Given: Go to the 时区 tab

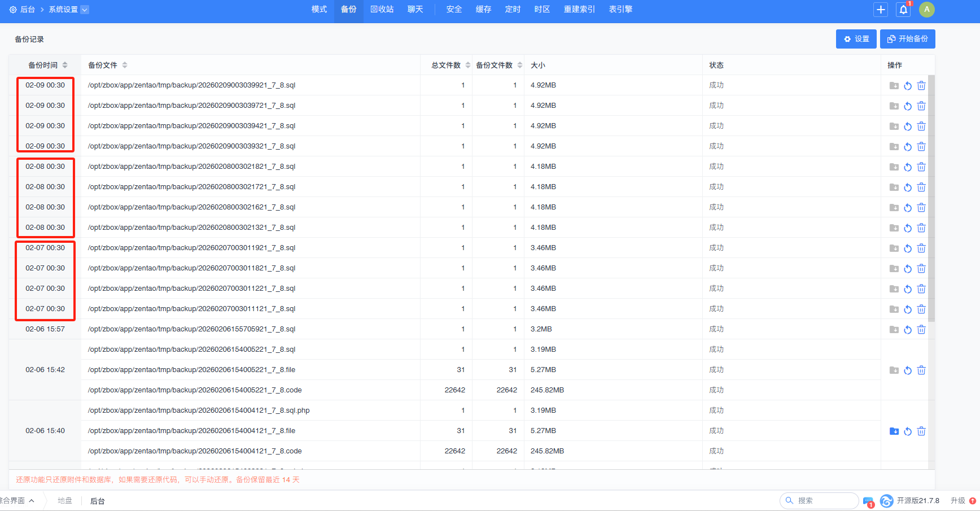Looking at the screenshot, I should (542, 10).
